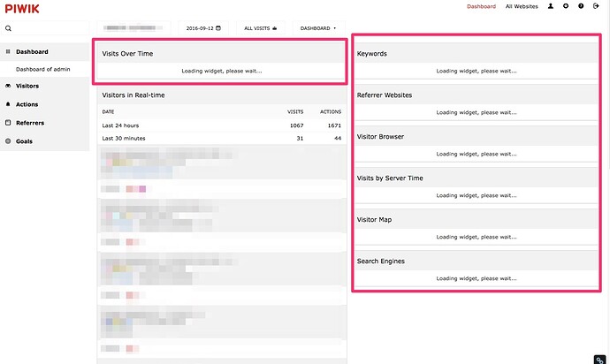
Task: Click the Referrers icon in sidebar
Action: pyautogui.click(x=8, y=123)
